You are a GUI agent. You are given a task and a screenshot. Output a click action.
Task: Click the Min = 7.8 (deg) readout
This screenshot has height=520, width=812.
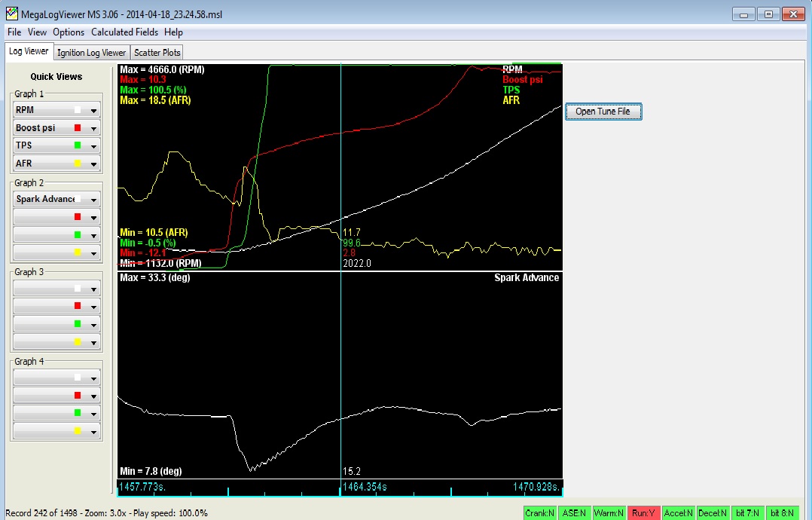(151, 471)
